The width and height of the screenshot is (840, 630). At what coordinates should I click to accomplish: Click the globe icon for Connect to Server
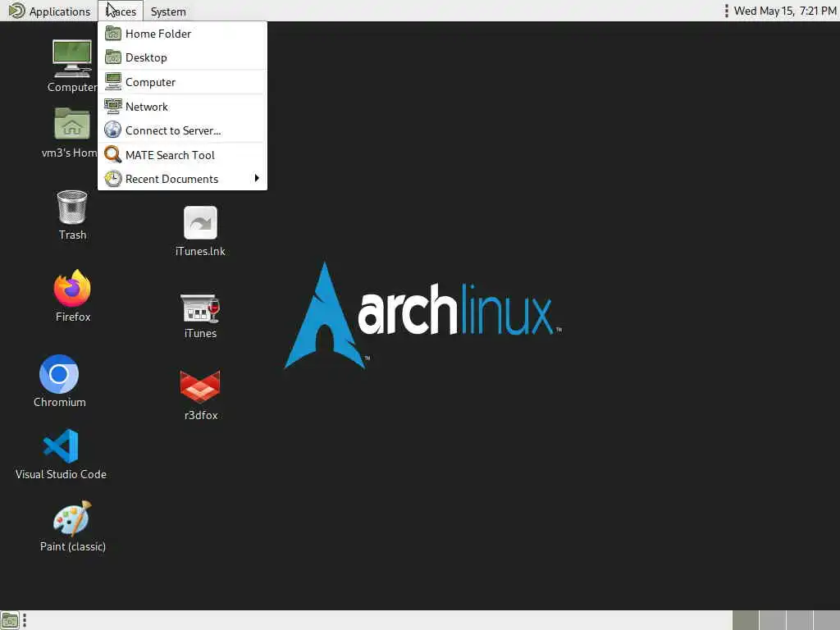pos(112,130)
